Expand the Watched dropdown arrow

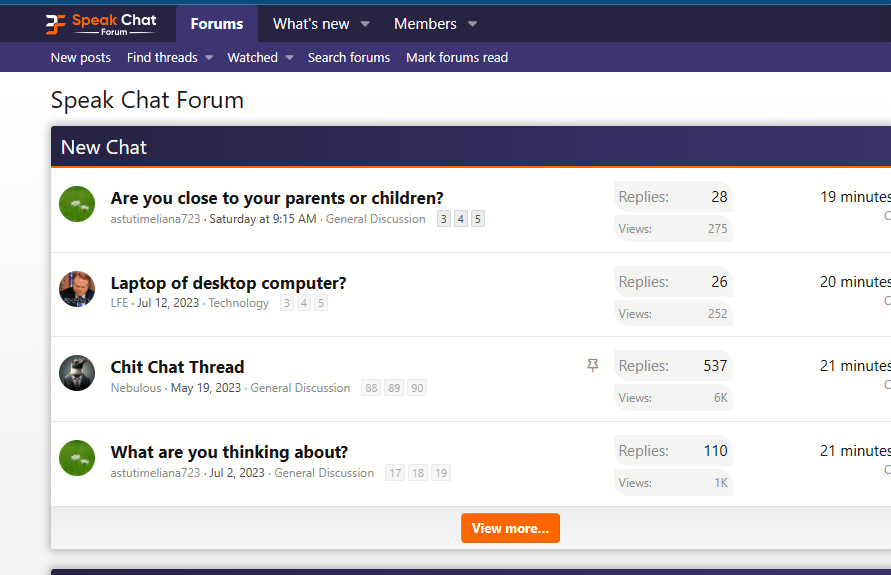(x=289, y=57)
